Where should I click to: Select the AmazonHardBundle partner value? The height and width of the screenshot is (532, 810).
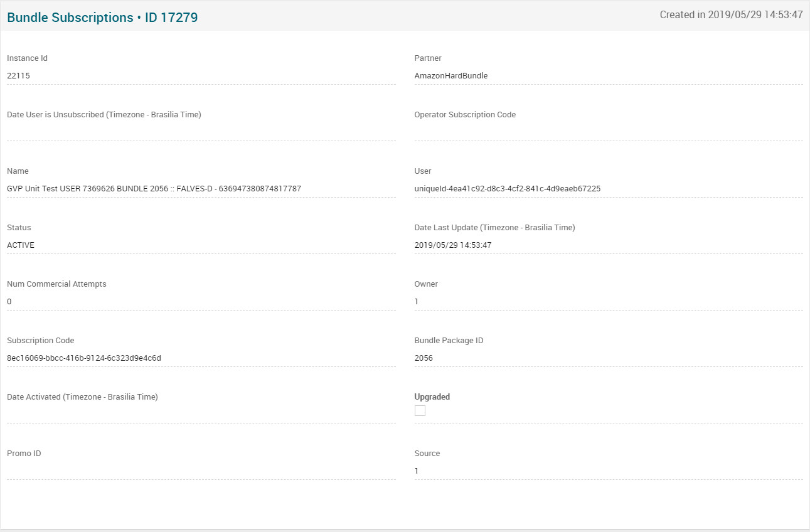[608, 76]
